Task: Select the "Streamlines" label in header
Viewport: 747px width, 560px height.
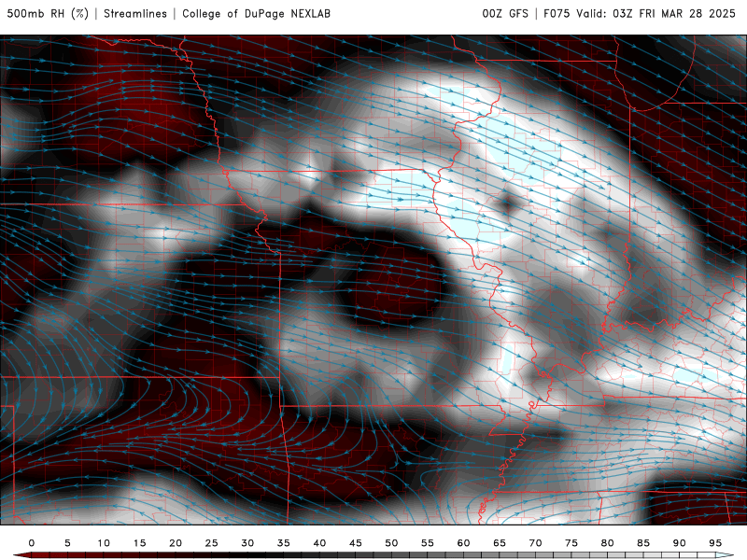Action: 135,14
